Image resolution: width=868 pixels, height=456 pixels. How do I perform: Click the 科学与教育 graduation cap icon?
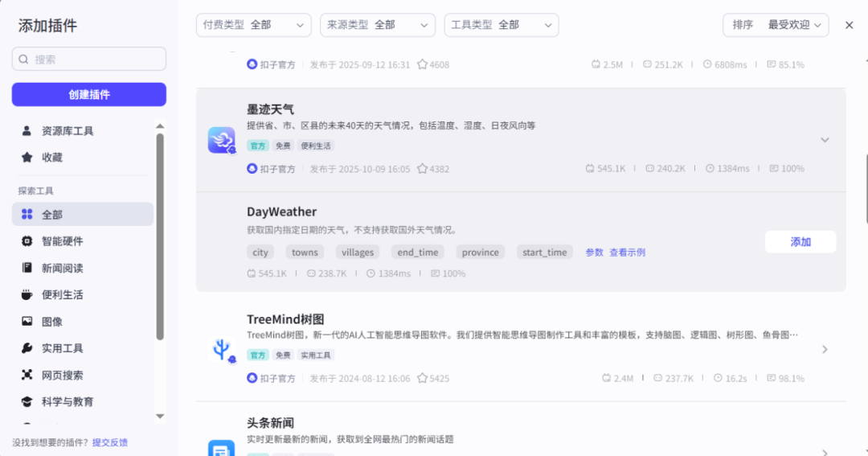27,401
